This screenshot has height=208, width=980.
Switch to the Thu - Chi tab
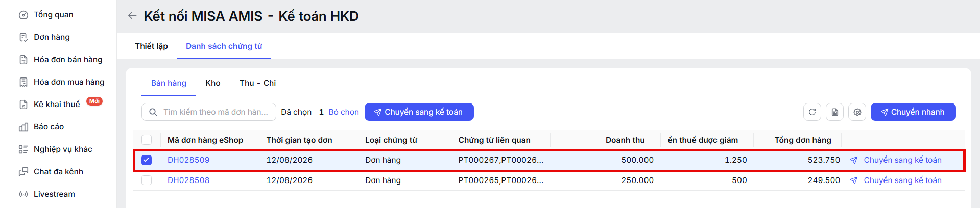tap(258, 83)
